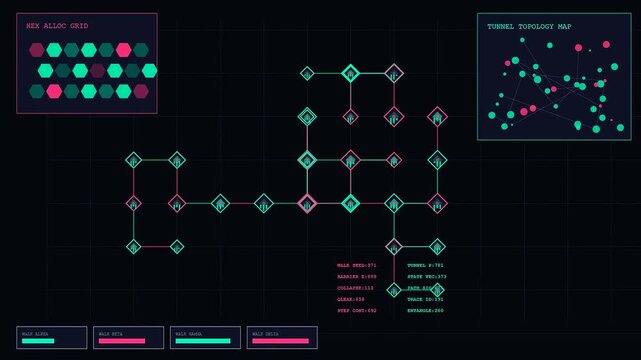The image size is (641, 360).
Task: Click the WALK SEED stat readout
Action: (356, 265)
